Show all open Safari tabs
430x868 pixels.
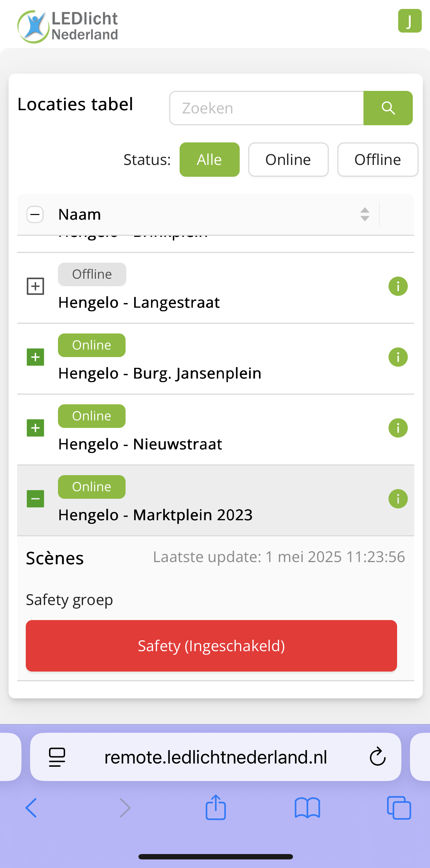click(399, 808)
